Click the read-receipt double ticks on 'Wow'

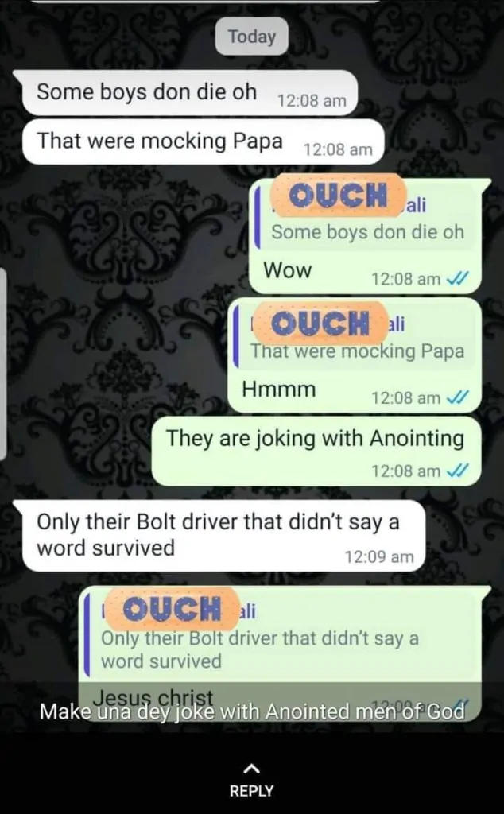(x=458, y=279)
